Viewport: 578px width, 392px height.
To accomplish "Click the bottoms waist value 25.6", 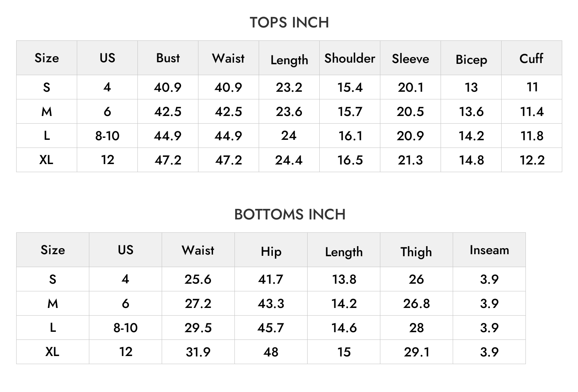I will coord(198,279).
